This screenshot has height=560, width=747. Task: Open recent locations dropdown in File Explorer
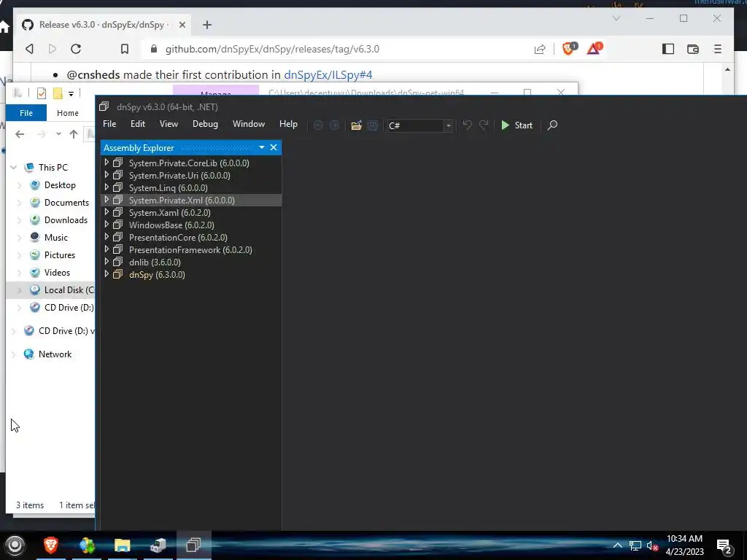pos(58,134)
